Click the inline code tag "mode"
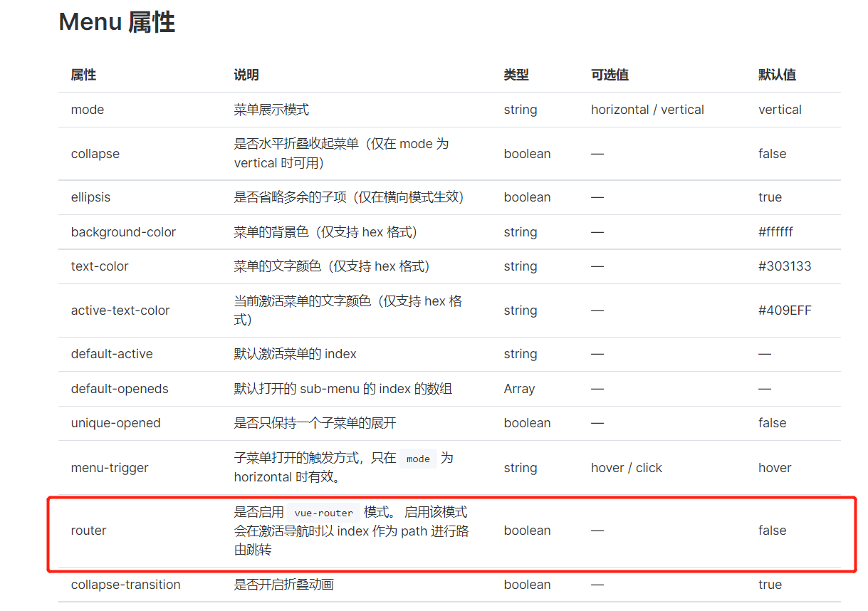The width and height of the screenshot is (868, 611). (x=418, y=459)
